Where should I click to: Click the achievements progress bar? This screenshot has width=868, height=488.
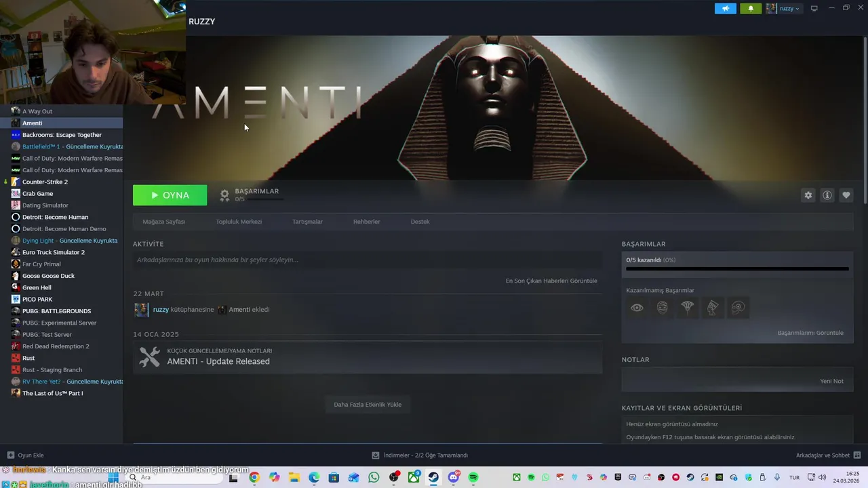tap(737, 268)
